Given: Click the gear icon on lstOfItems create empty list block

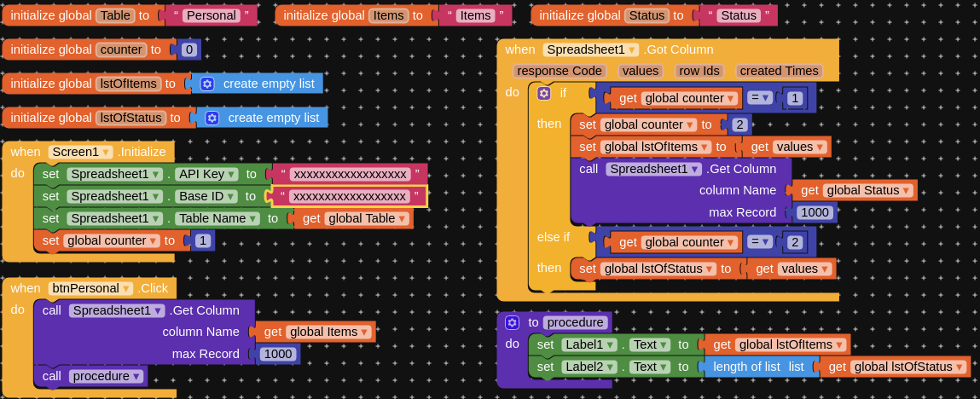Looking at the screenshot, I should 207,84.
